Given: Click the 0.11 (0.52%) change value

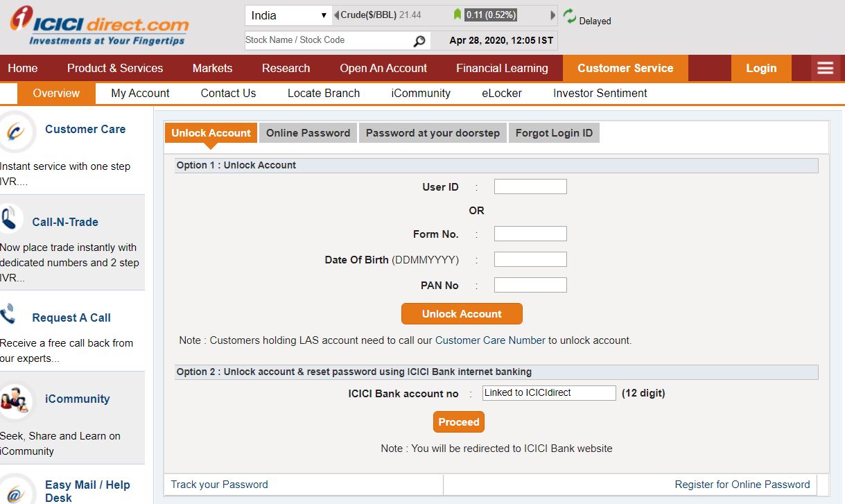Looking at the screenshot, I should pyautogui.click(x=490, y=15).
